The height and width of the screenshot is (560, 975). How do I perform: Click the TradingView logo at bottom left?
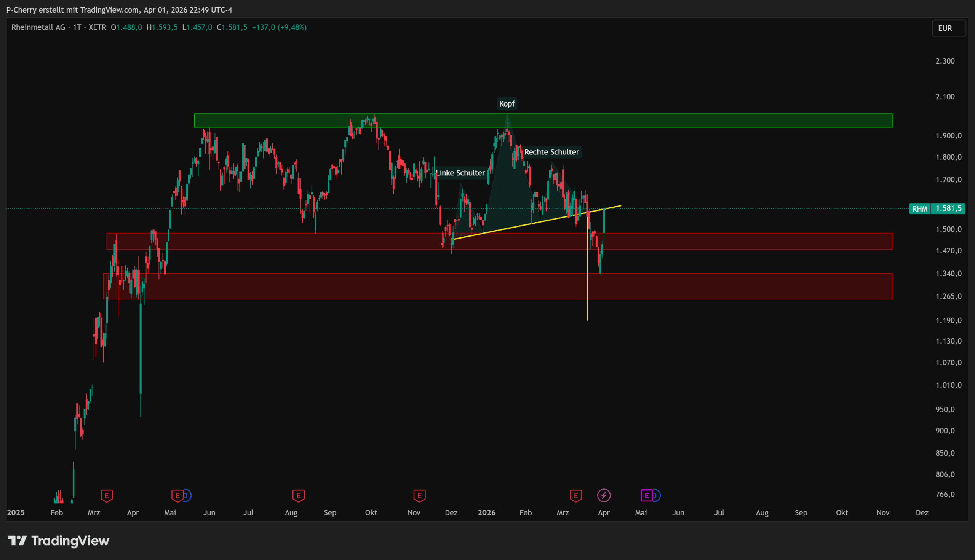59,541
